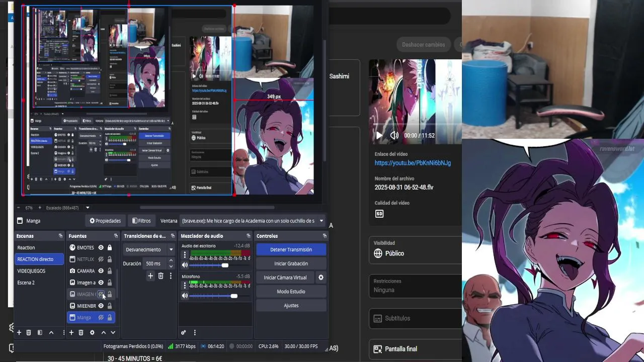Pop out the Fuentes dock panel
Viewport: 644px width, 362px height.
click(x=116, y=236)
